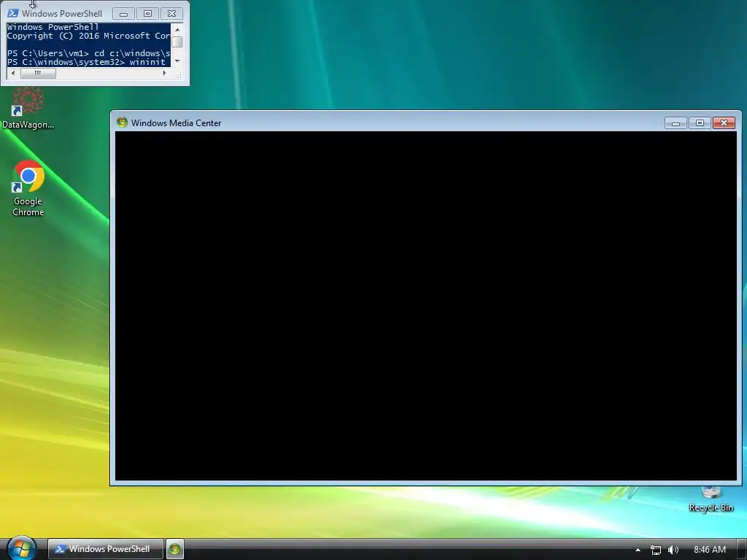Launch Google Chrome from the desktop
This screenshot has height=560, width=747.
[28, 188]
